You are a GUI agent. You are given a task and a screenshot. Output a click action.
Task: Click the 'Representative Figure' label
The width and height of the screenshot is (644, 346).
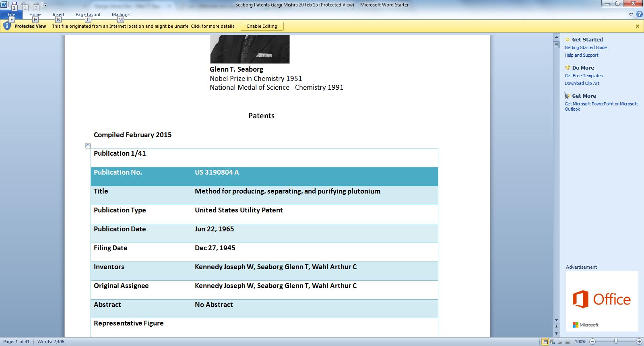128,323
